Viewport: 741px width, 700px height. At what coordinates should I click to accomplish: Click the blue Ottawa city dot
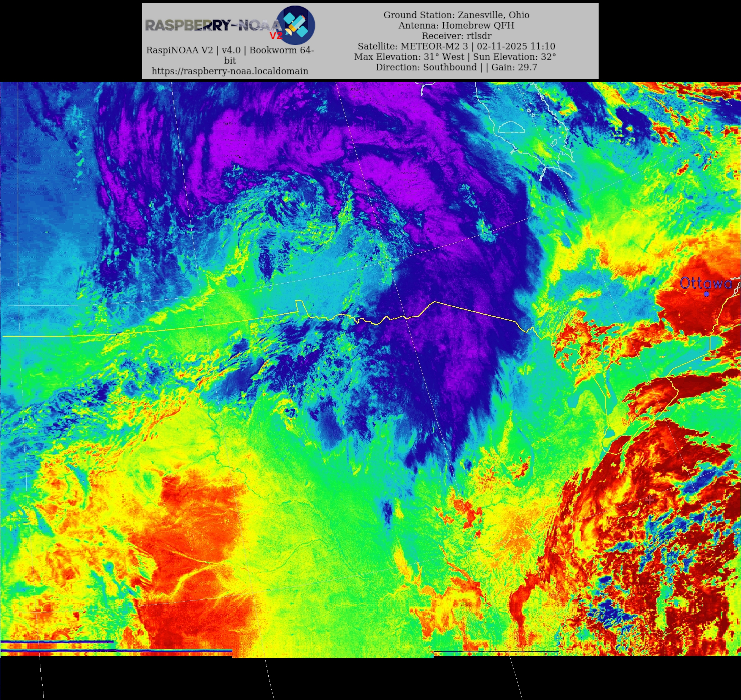point(707,294)
